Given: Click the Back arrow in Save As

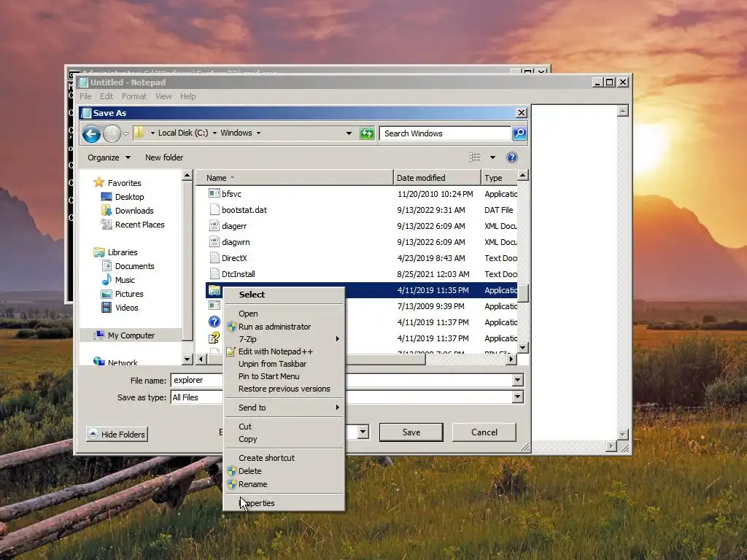Looking at the screenshot, I should coord(91,134).
